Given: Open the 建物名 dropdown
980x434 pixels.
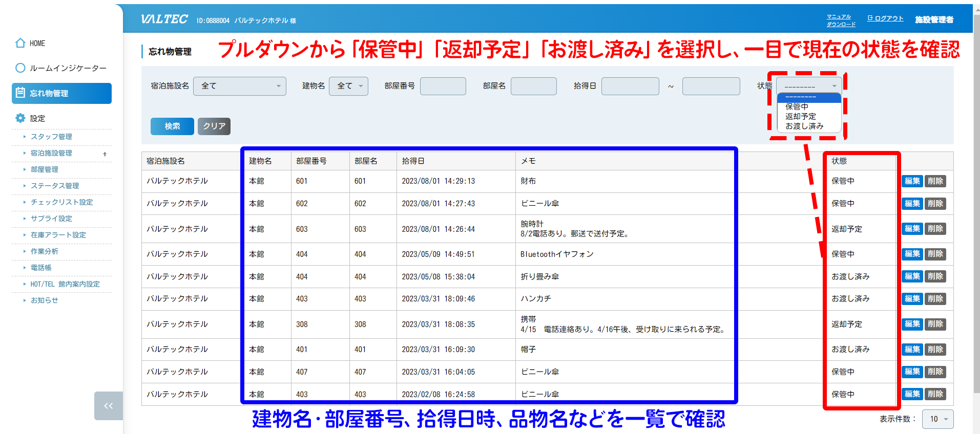Looking at the screenshot, I should [x=348, y=86].
